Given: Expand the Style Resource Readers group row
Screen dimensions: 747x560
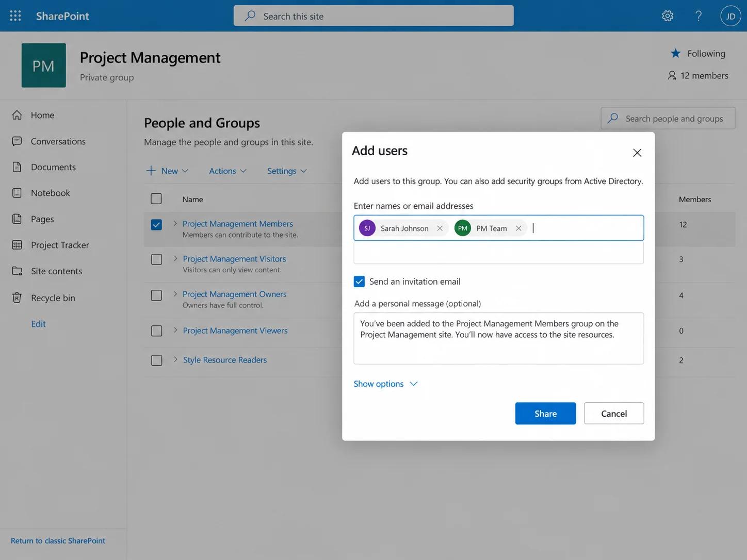Looking at the screenshot, I should (175, 359).
